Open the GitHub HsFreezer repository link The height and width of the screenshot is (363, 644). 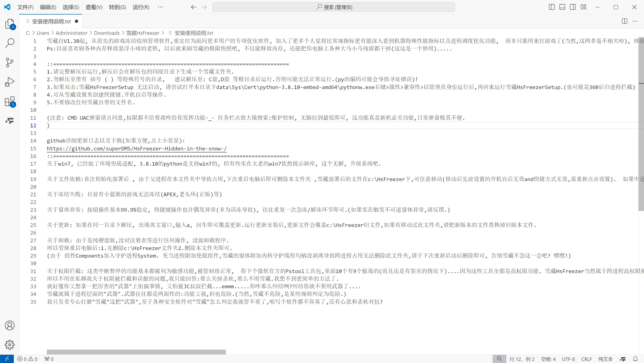pos(136,149)
